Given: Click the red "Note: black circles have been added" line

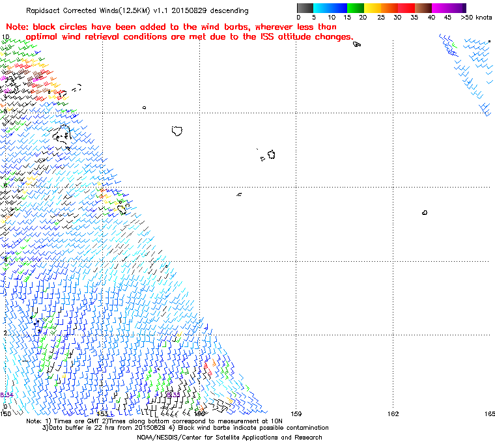Looking at the screenshot, I should click(171, 27).
